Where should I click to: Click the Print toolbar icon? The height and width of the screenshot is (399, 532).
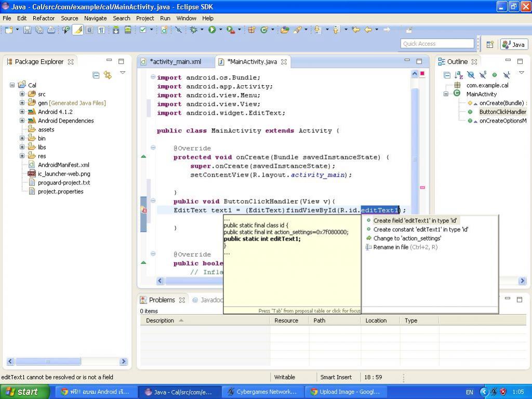(x=51, y=30)
